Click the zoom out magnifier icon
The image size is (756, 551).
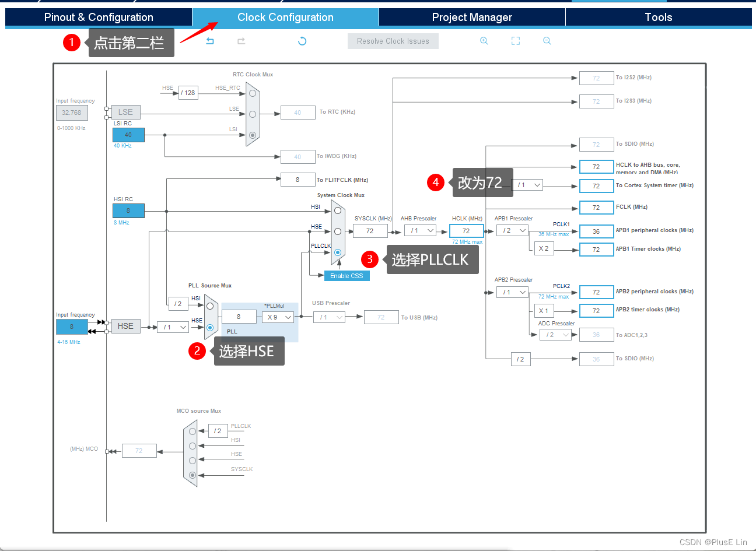[x=547, y=41]
